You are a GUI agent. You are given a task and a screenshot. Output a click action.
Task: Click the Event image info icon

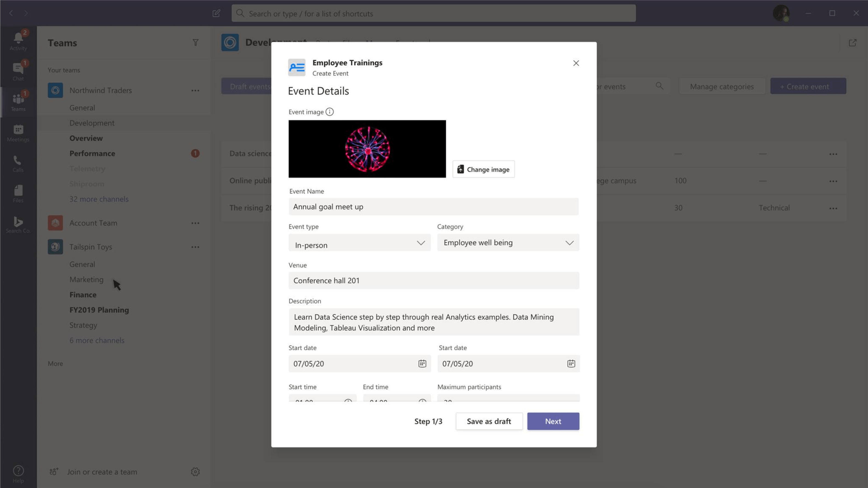pyautogui.click(x=330, y=112)
